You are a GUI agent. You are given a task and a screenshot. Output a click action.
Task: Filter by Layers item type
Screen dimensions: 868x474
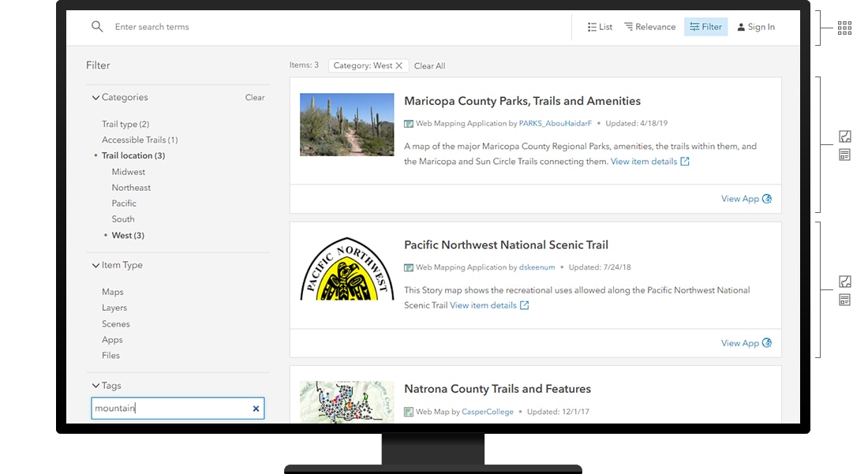[114, 308]
